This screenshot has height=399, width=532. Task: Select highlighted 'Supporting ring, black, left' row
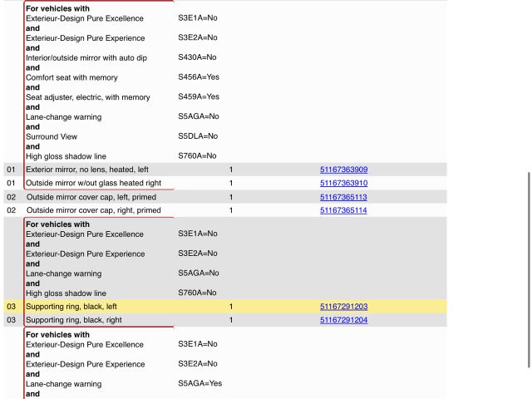coord(71,307)
